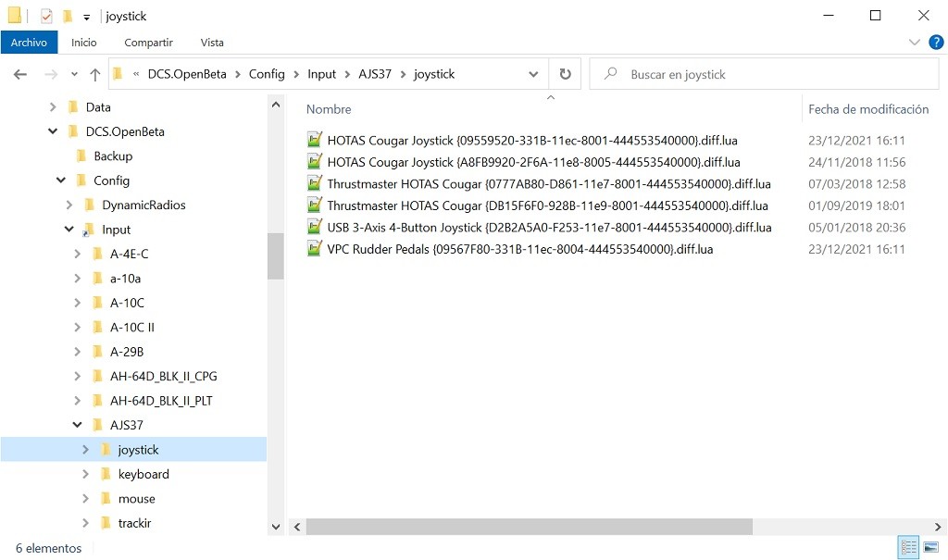948x560 pixels.
Task: Collapse the DCS.OpenBeta tree node
Action: coord(53,131)
